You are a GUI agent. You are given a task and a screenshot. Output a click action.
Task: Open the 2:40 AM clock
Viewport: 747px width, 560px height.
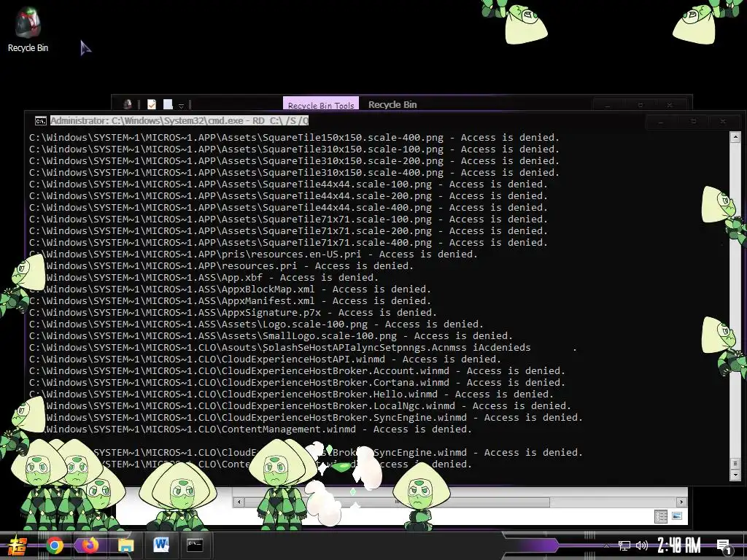point(679,545)
